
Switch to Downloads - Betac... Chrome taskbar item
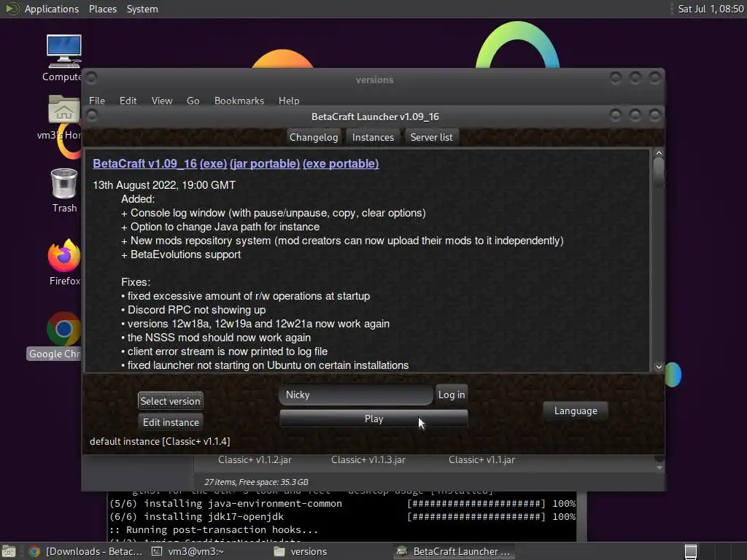pos(86,551)
